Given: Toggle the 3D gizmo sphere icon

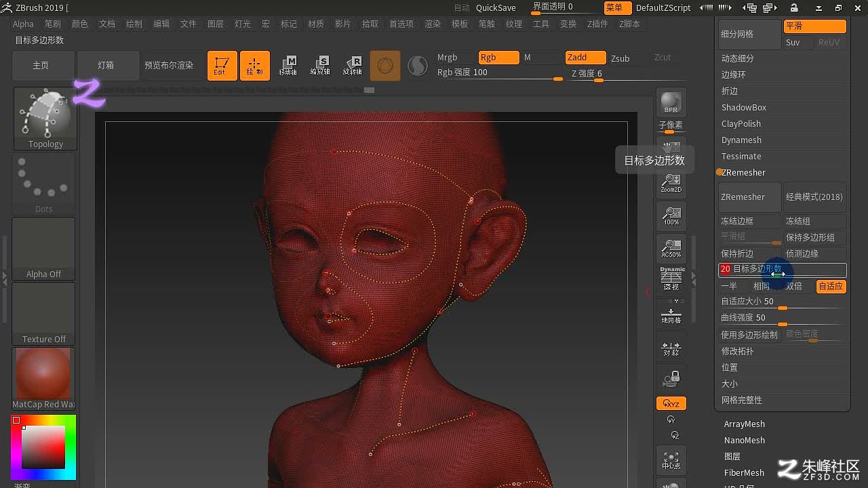Looking at the screenshot, I should coord(385,66).
